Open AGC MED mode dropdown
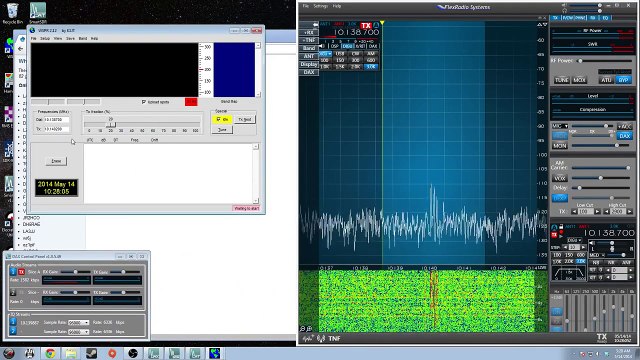Screen dimensions: 640x360 click(x=597, y=255)
